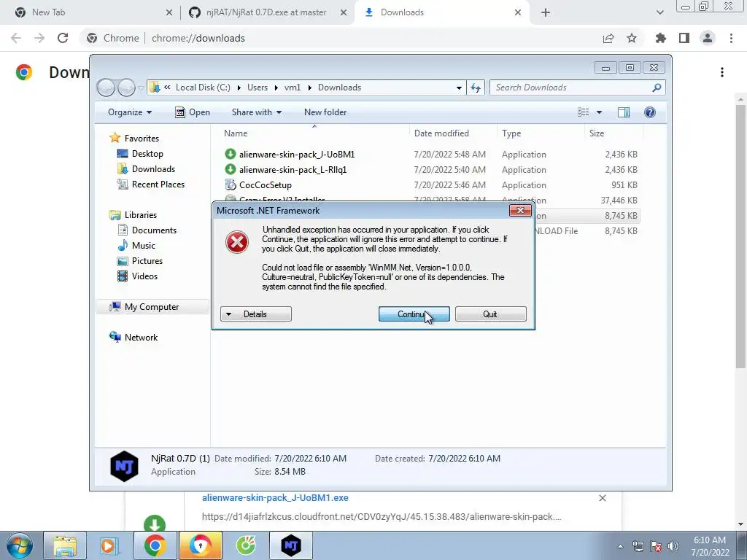Click vm1 breadcrumb in address bar
747x560 pixels.
point(293,87)
